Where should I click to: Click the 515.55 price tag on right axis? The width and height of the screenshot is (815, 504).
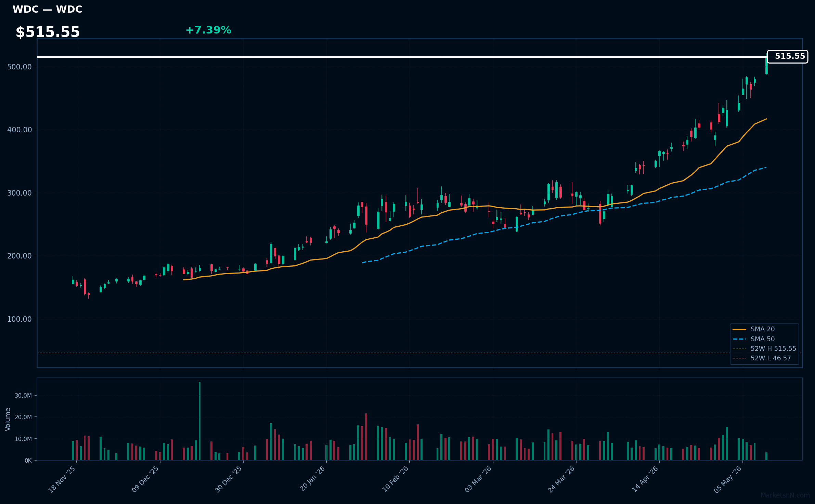(x=787, y=56)
